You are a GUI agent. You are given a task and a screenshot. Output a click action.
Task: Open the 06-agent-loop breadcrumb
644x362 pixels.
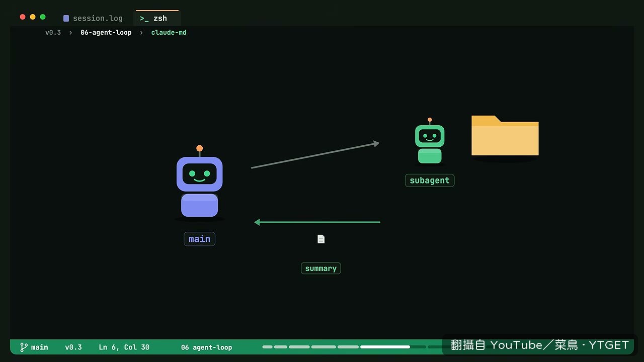(x=106, y=33)
